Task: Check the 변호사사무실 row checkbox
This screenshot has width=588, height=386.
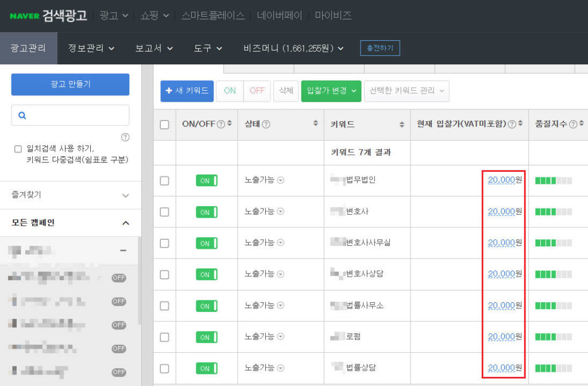Action: point(164,244)
